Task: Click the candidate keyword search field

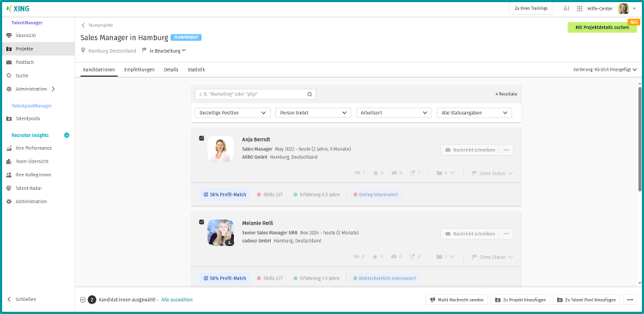Action: 250,94
